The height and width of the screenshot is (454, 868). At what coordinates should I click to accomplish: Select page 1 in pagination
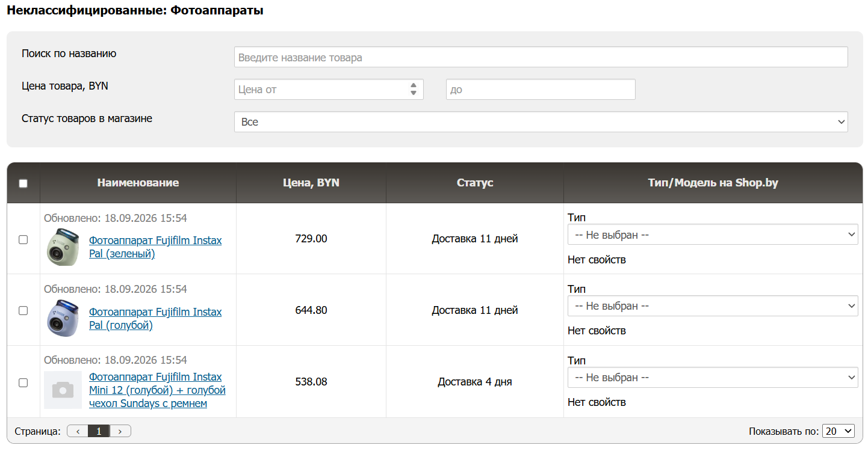point(99,431)
